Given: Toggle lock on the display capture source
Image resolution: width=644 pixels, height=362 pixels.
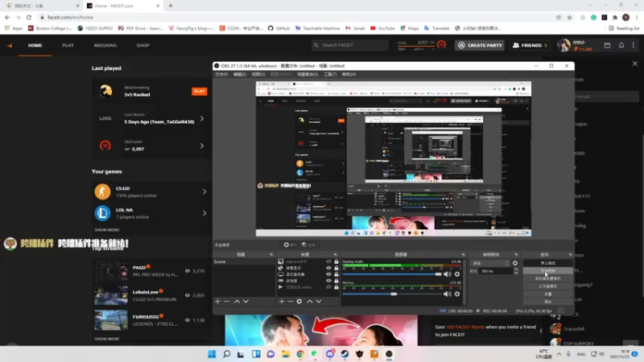Looking at the screenshot, I should pyautogui.click(x=336, y=274).
